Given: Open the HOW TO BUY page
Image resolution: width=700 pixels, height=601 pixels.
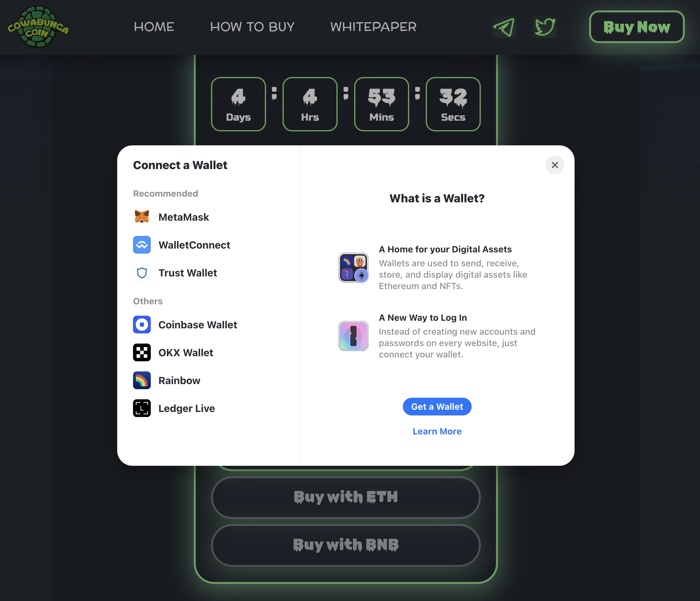Looking at the screenshot, I should point(252,27).
